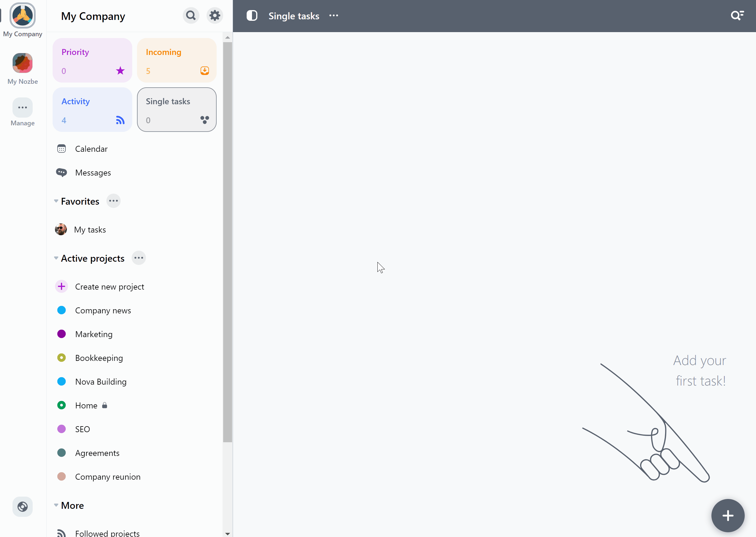Image resolution: width=756 pixels, height=537 pixels.
Task: Scroll down the projects list
Action: coord(227,532)
